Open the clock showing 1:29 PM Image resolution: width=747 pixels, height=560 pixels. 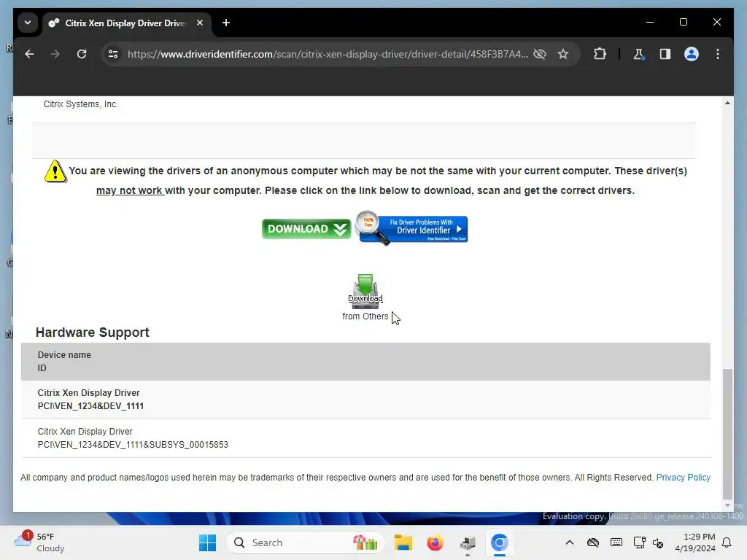point(695,542)
